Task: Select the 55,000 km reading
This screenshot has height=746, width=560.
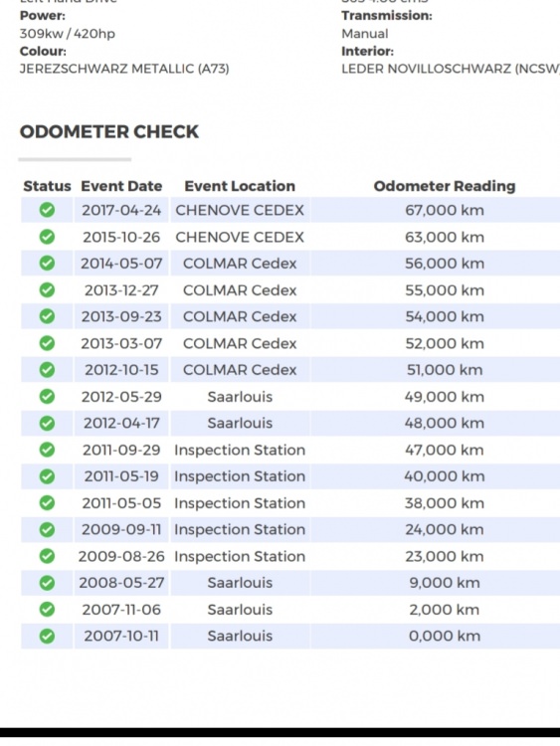Action: (x=445, y=290)
